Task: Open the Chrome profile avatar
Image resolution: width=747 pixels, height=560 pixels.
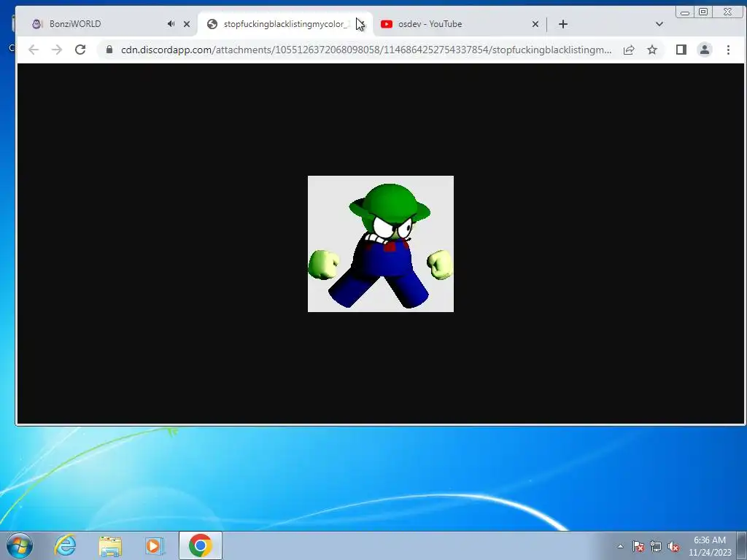Action: pyautogui.click(x=705, y=50)
